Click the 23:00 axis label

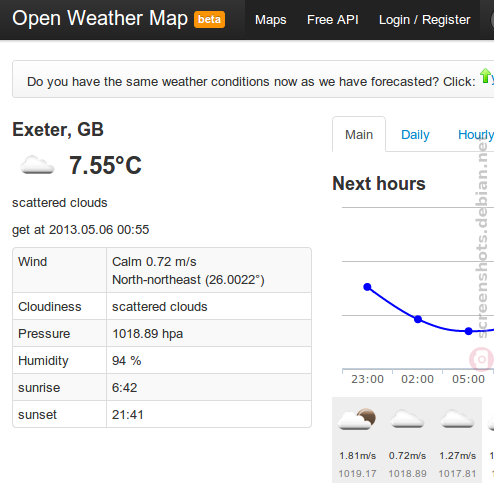367,379
